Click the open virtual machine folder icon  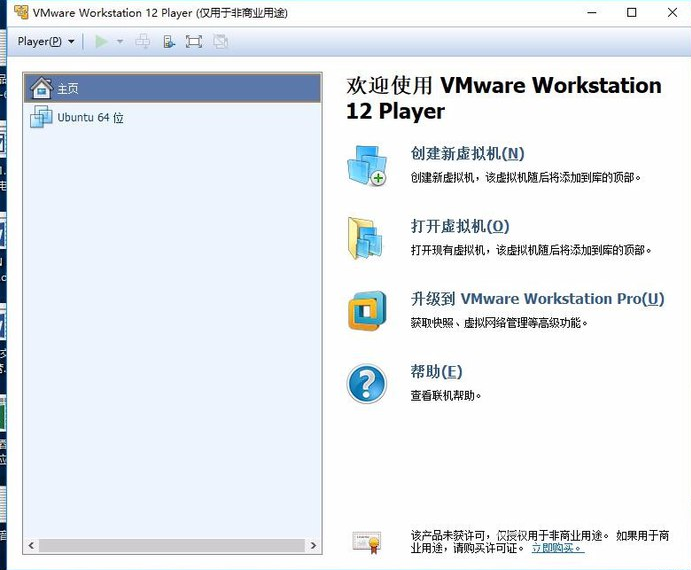coord(366,238)
